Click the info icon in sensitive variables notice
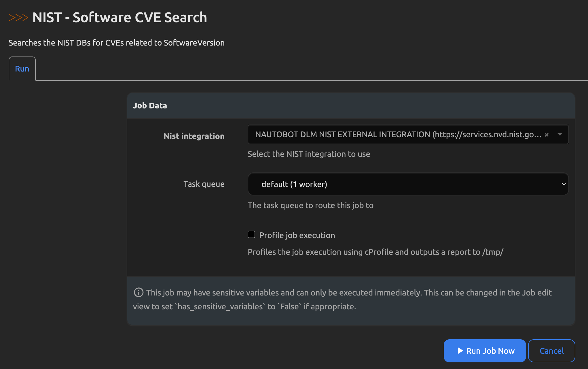This screenshot has width=588, height=369. tap(139, 292)
